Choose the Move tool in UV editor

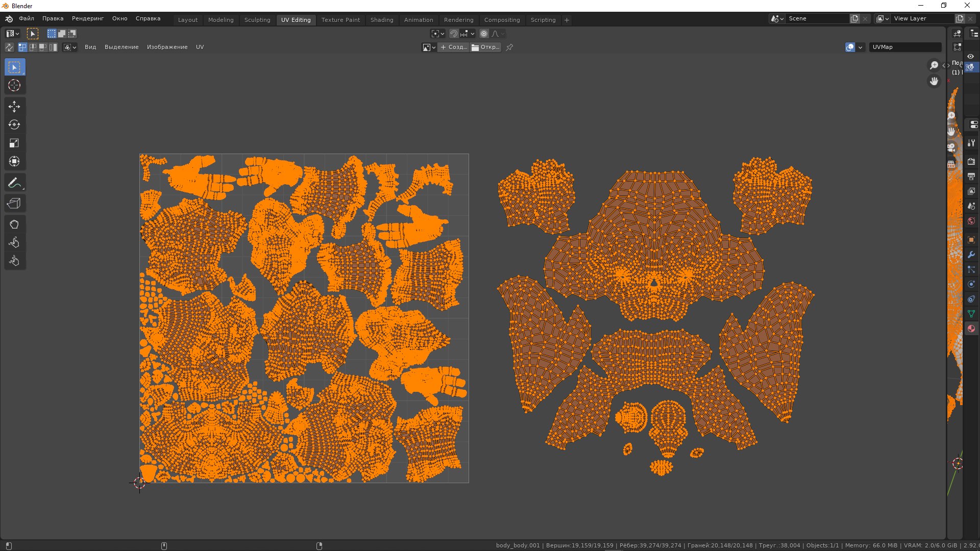coord(14,106)
